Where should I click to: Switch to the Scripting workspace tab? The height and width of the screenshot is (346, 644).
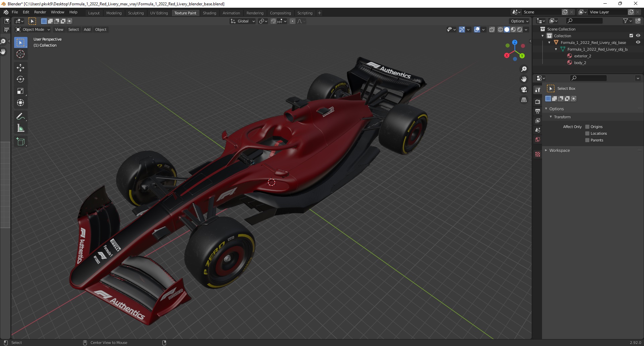click(305, 13)
